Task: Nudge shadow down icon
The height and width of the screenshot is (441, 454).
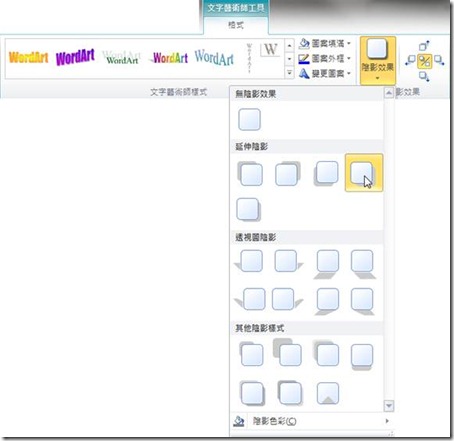Action: coord(424,76)
